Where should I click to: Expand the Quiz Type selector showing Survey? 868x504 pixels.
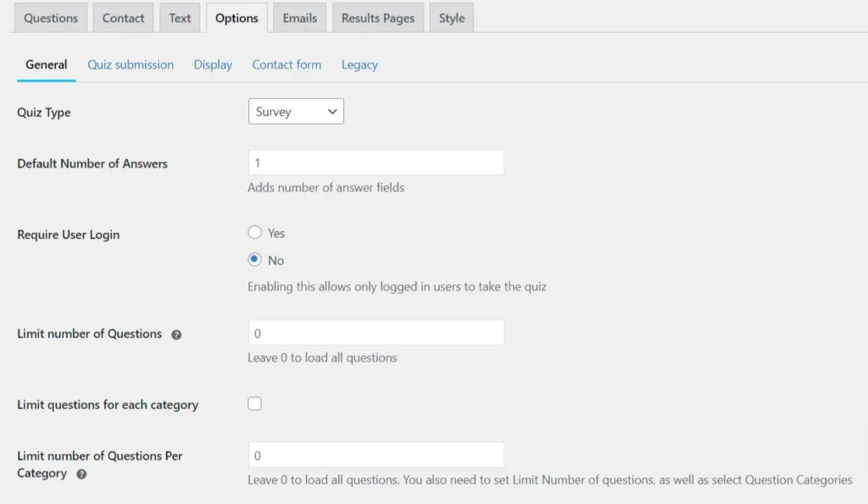[x=295, y=111]
